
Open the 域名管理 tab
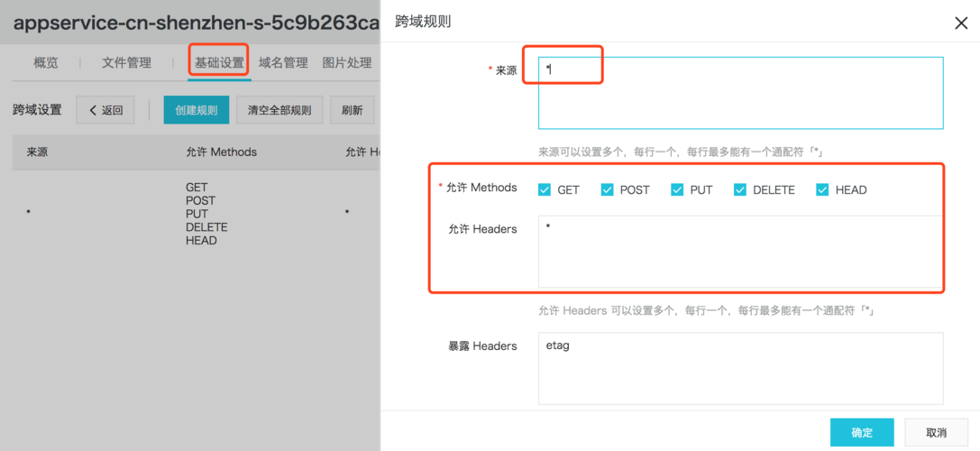tap(283, 62)
